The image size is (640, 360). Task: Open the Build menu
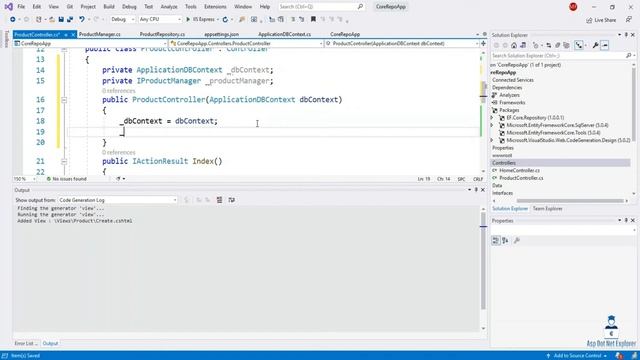(109, 7)
